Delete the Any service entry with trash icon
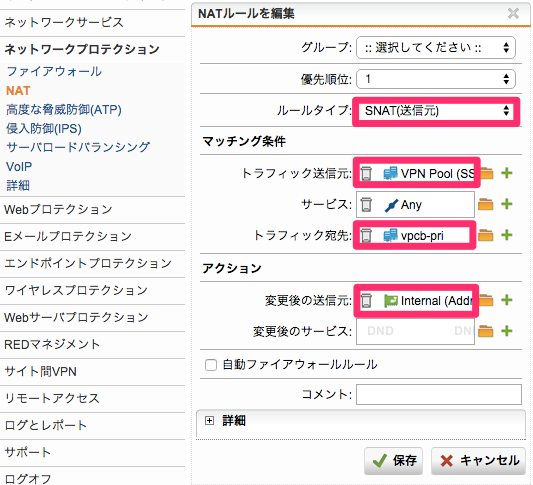 [x=366, y=205]
